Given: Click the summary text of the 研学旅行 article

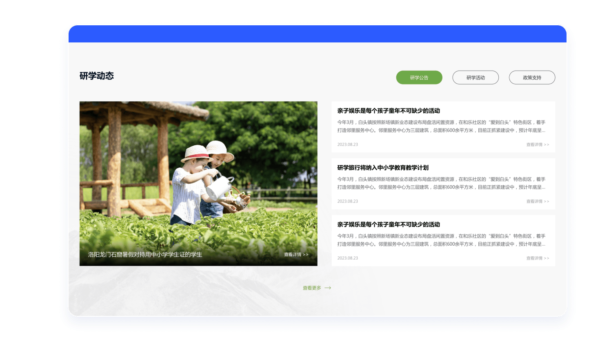Looking at the screenshot, I should [441, 183].
